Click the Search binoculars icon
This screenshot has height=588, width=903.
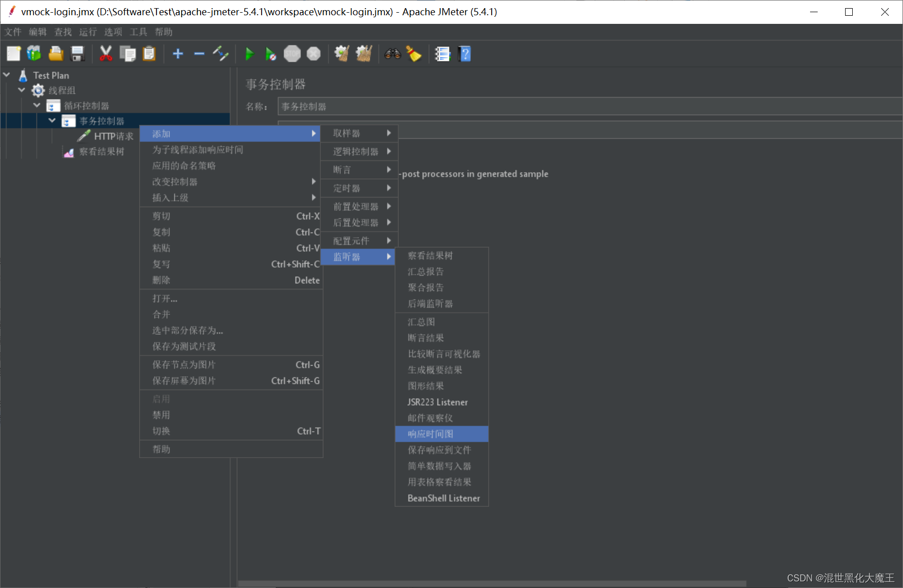pos(393,53)
